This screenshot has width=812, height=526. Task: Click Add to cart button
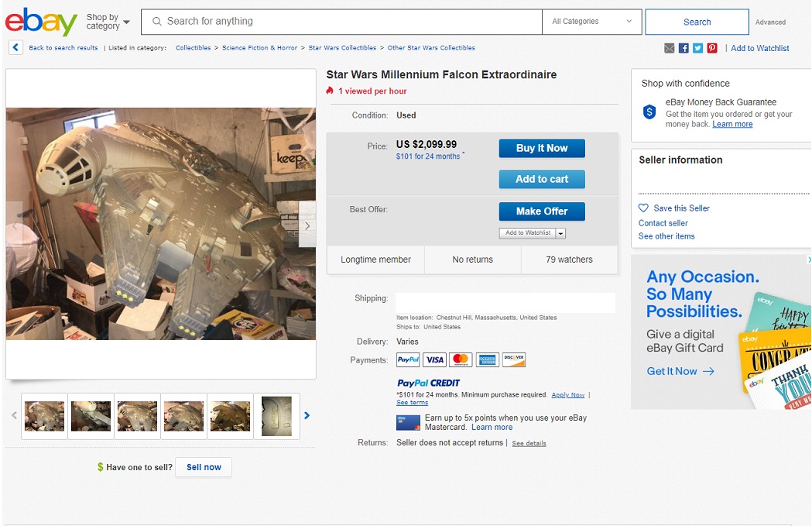542,179
